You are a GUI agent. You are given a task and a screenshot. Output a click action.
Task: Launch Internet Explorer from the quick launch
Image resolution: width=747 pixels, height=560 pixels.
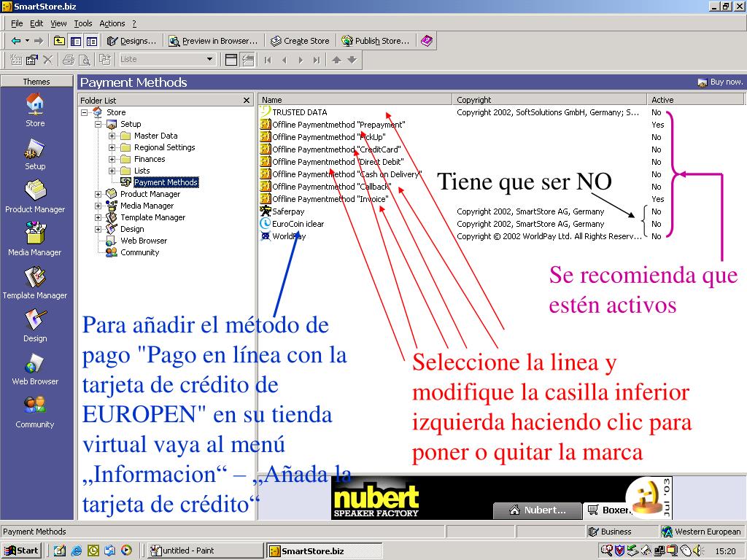(x=76, y=551)
